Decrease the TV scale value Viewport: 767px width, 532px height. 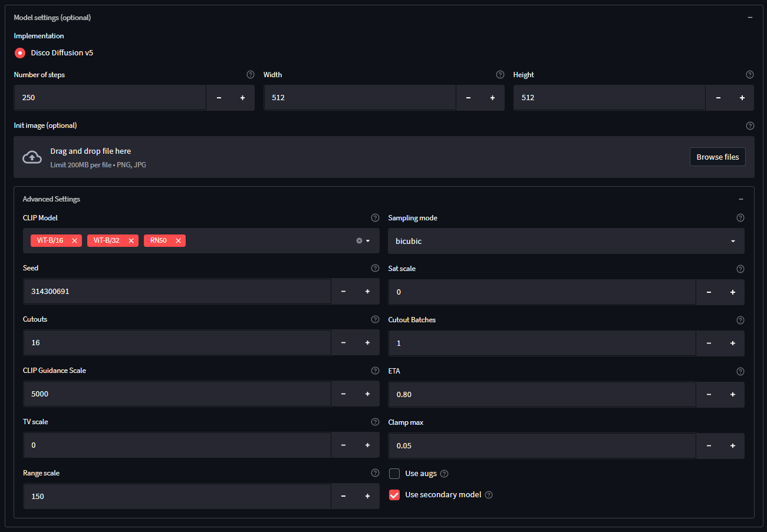tap(343, 445)
